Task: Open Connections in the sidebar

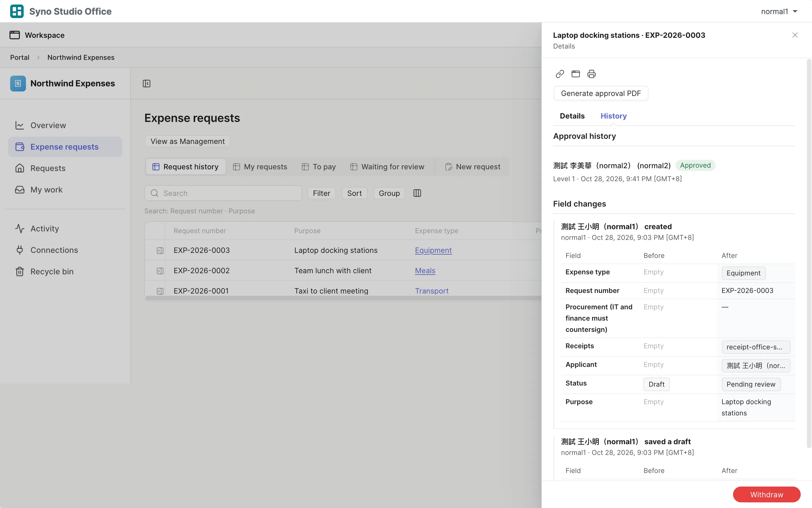Action: (x=65, y=250)
